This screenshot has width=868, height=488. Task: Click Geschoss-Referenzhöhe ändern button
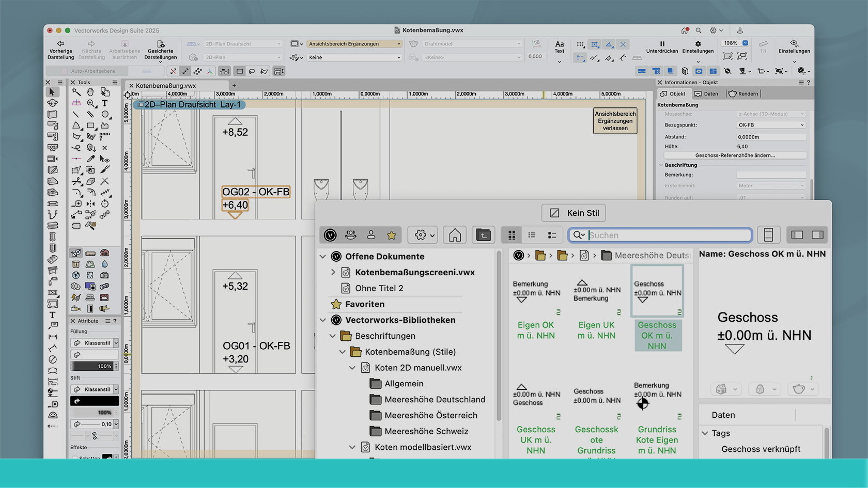point(735,155)
